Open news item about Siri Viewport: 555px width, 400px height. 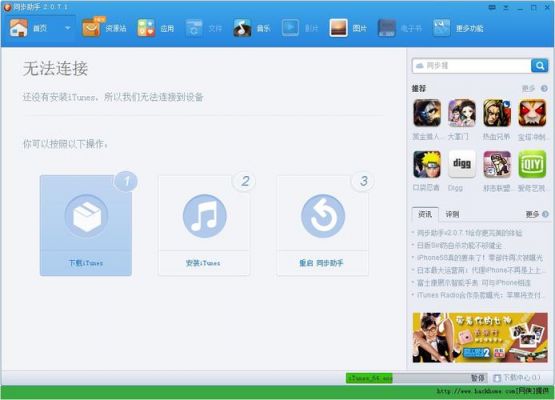[459, 245]
